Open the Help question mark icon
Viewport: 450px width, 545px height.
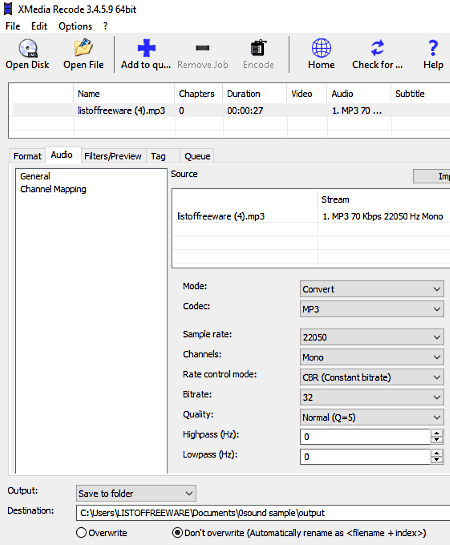click(433, 48)
